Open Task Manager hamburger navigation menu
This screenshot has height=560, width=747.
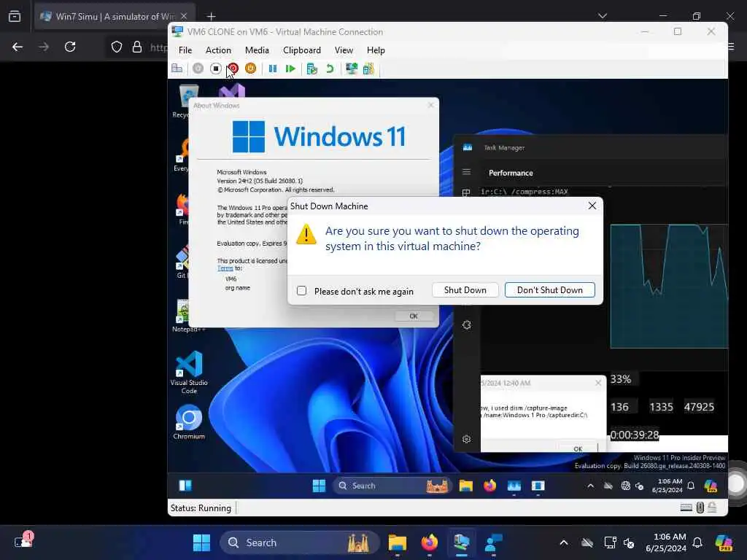466,172
